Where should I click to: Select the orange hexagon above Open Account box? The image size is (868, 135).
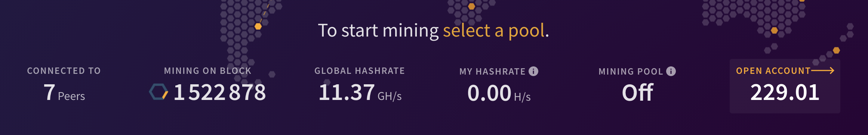coord(775,31)
